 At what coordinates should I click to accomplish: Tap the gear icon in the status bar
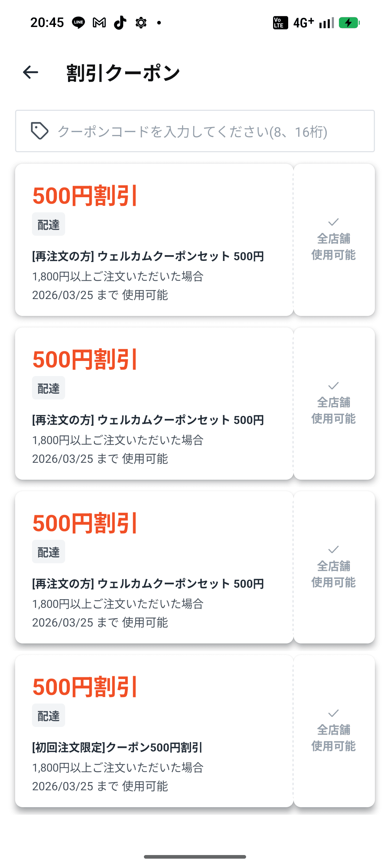click(141, 23)
